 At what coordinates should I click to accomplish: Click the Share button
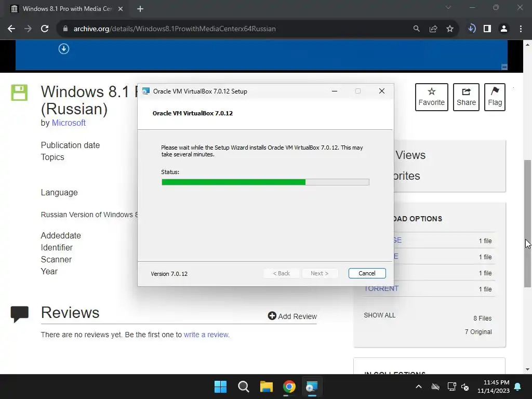point(466,97)
